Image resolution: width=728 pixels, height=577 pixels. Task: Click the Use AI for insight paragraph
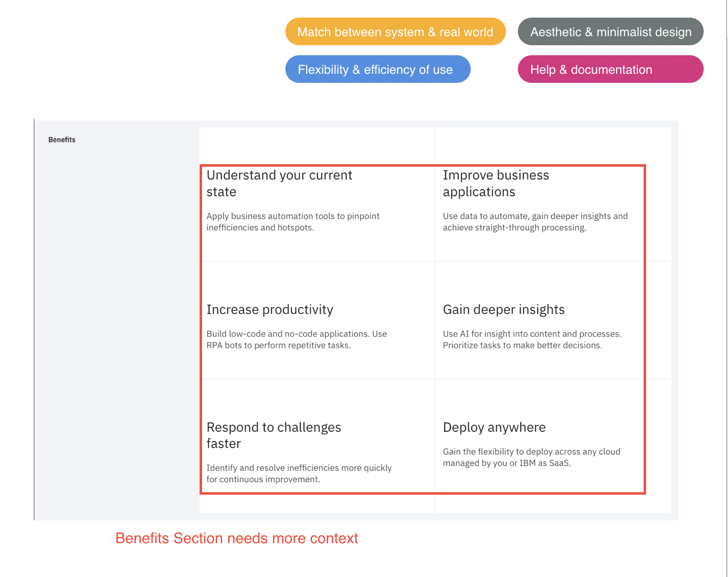point(532,339)
